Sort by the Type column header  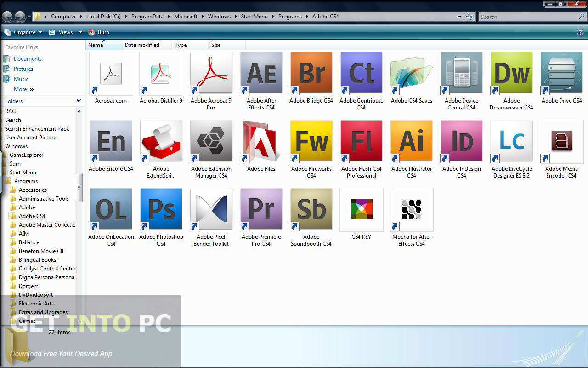[190, 45]
